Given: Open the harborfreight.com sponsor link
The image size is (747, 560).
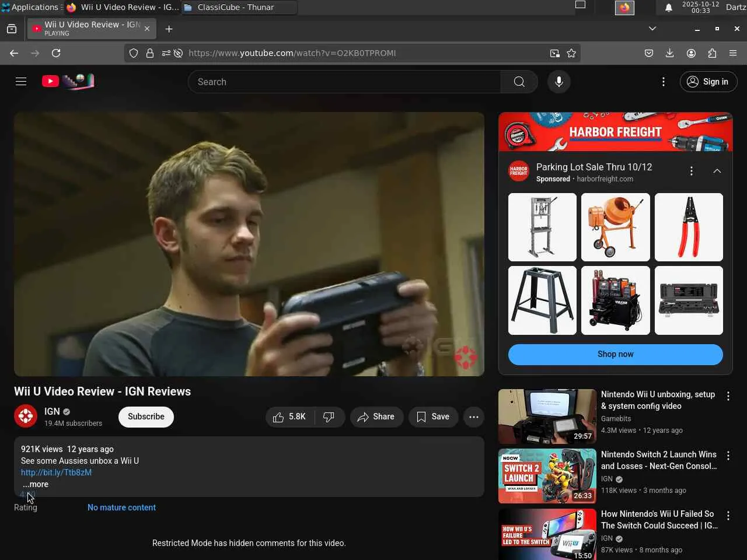Looking at the screenshot, I should tap(605, 179).
